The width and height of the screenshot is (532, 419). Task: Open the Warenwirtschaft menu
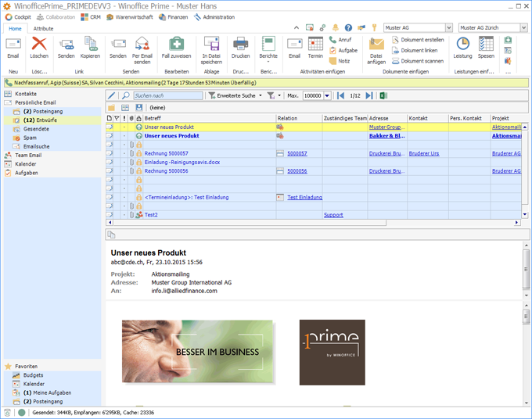tap(130, 17)
